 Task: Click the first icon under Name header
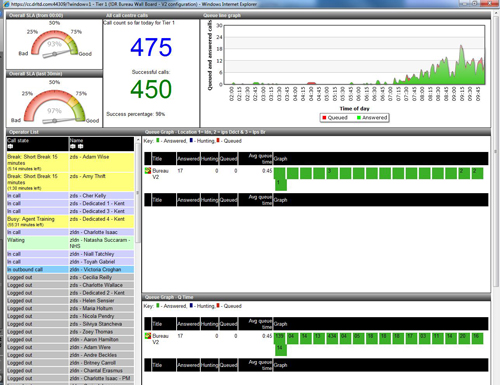[x=73, y=146]
